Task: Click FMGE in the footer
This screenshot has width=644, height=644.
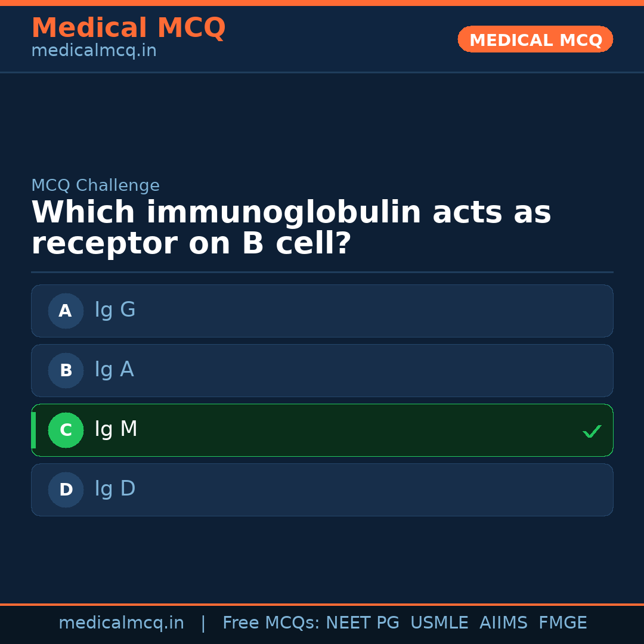Action: 562,623
